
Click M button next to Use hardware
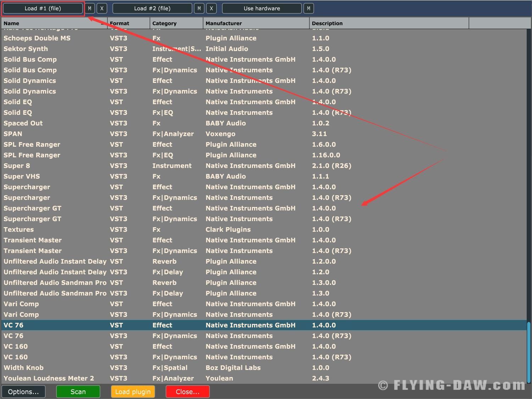(x=309, y=9)
